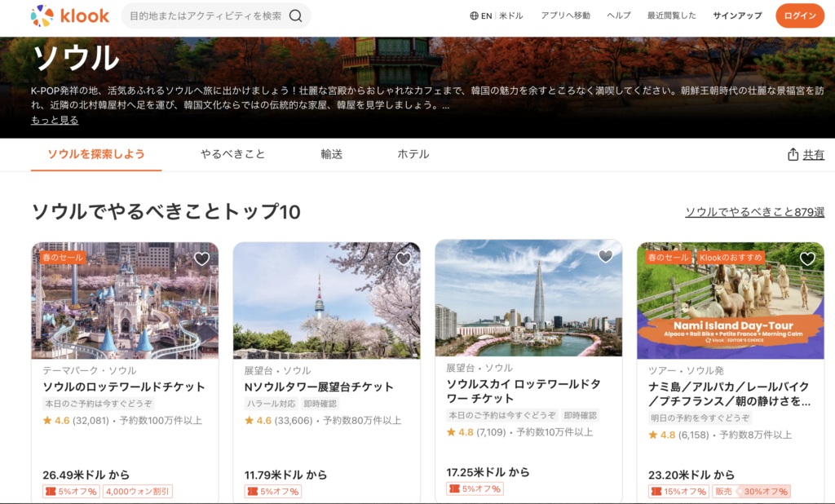Open the ソウルでやるべきこと879選 link
The width and height of the screenshot is (835, 504).
754,212
